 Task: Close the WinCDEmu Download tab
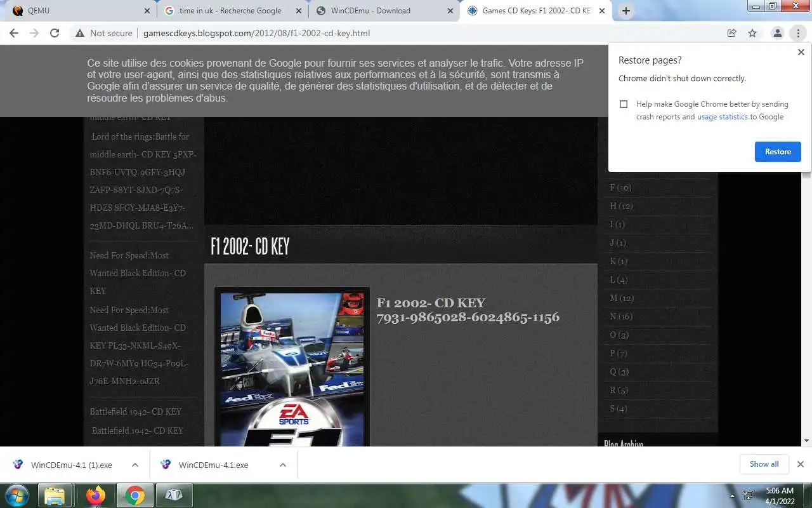point(450,11)
